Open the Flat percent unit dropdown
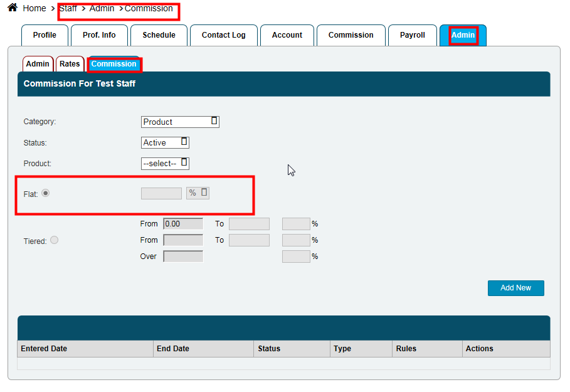This screenshot has height=392, width=570. 198,193
